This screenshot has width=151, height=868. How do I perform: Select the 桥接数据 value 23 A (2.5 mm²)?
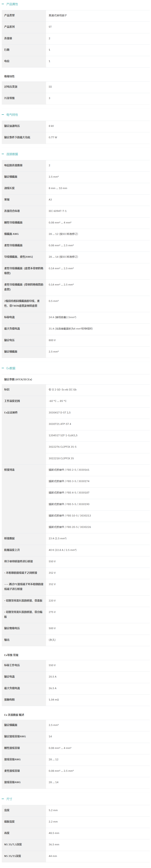(x=57, y=539)
